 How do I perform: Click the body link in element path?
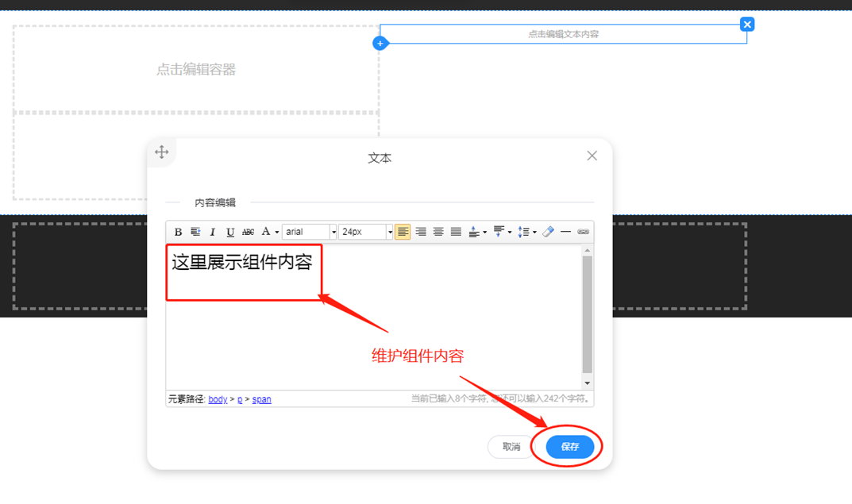[x=218, y=399]
